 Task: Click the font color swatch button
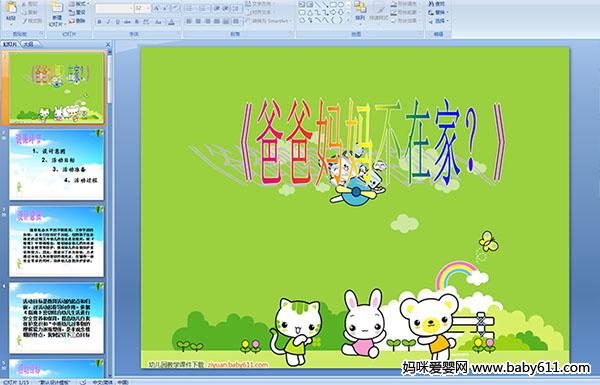171,22
